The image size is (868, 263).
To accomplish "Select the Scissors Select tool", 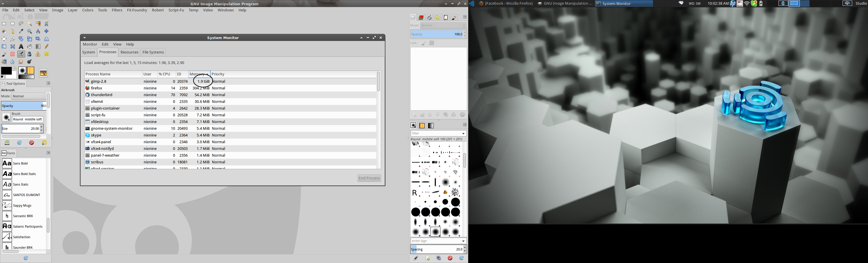I will point(47,24).
